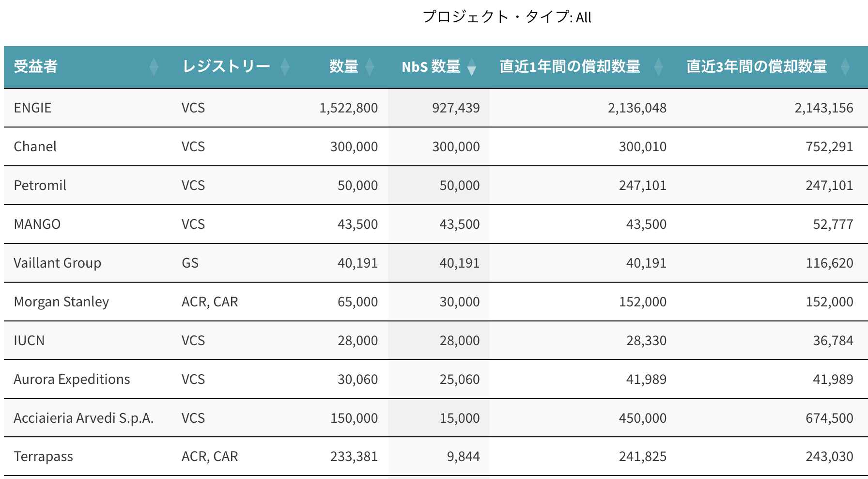Click sort arrows beside 直近3年間の償却数量 header
The width and height of the screenshot is (868, 479).
click(845, 67)
